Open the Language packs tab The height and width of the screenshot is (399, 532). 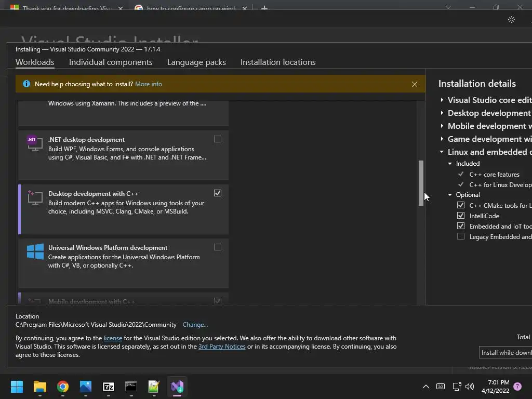coord(196,62)
